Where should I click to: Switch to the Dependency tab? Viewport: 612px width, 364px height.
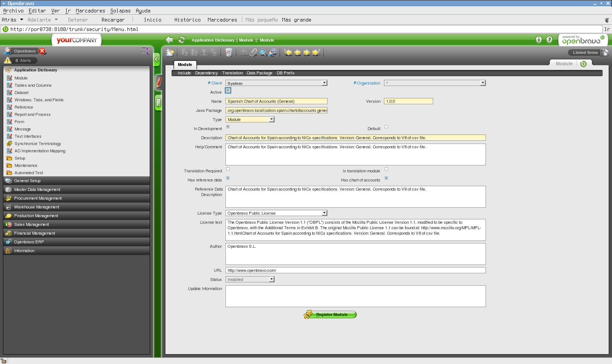point(206,73)
